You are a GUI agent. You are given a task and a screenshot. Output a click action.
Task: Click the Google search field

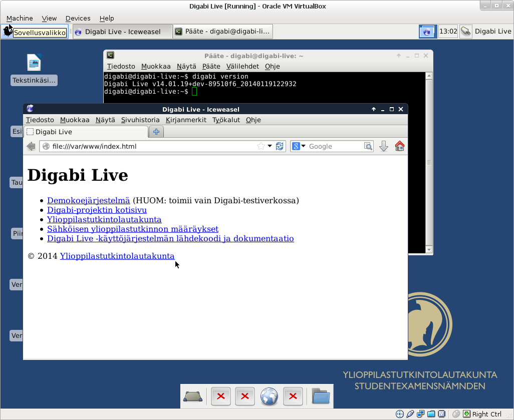coord(335,146)
